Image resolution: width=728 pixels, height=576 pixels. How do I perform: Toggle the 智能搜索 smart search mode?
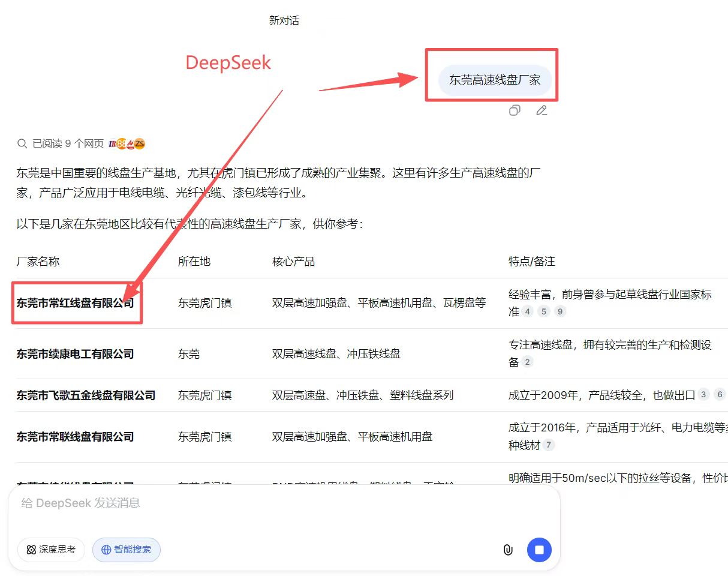(127, 550)
